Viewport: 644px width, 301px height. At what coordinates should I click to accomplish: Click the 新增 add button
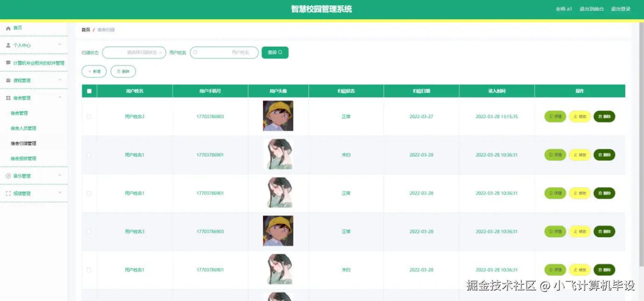point(94,71)
